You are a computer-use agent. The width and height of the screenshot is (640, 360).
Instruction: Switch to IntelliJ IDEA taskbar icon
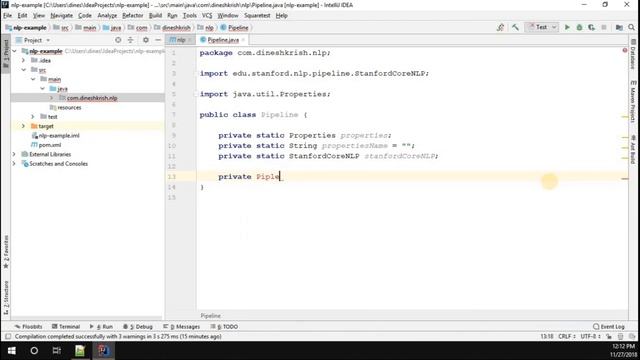[103, 351]
